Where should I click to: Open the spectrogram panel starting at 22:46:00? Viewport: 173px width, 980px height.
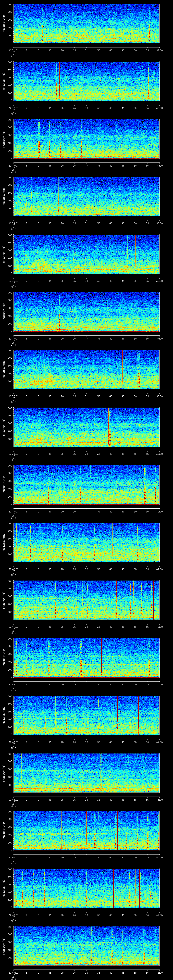pyautogui.click(x=86, y=888)
